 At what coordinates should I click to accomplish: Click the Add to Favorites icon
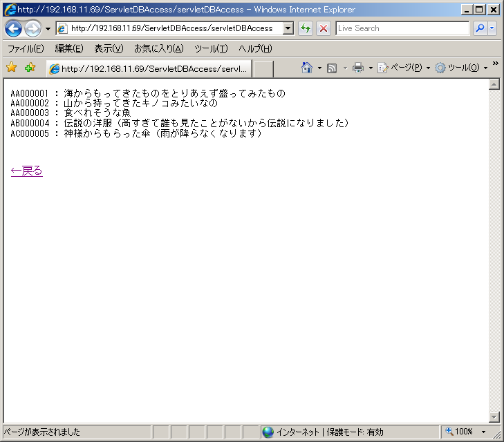(30, 68)
